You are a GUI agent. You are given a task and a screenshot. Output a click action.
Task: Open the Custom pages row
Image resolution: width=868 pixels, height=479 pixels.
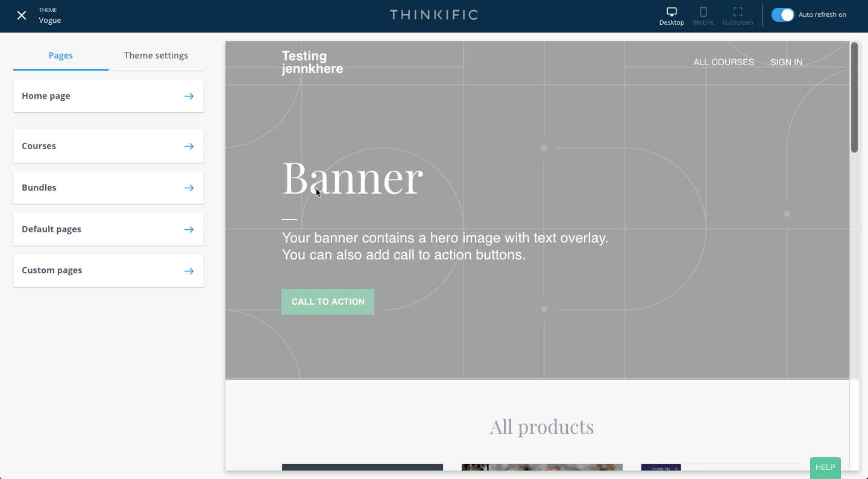tap(108, 270)
